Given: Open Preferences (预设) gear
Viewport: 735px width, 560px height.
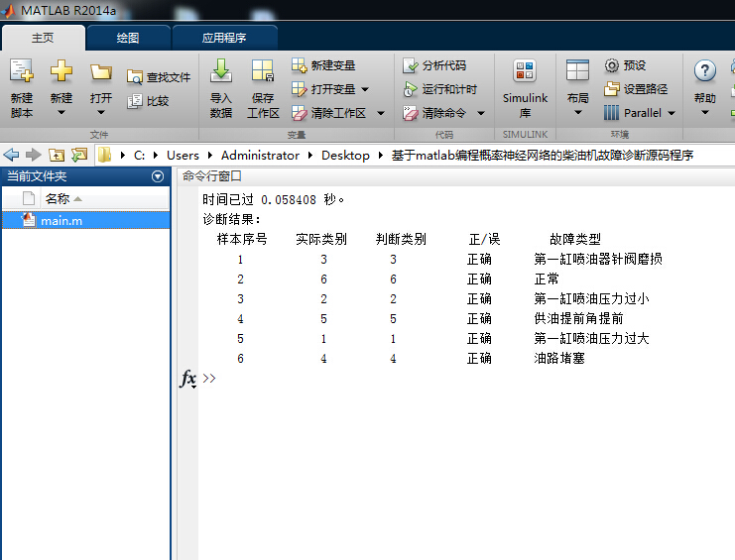Looking at the screenshot, I should 625,65.
